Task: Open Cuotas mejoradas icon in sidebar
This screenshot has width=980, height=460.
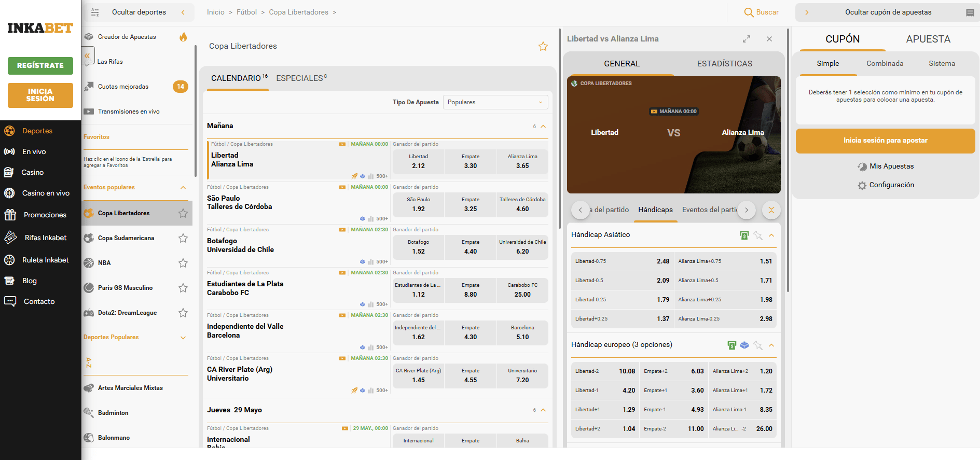Action: click(89, 87)
